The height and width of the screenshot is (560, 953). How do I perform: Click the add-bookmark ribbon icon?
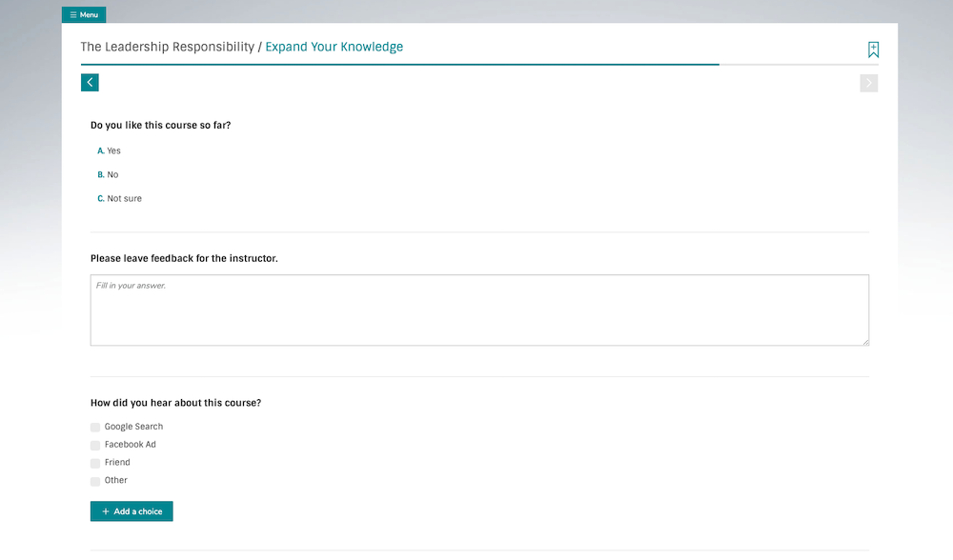874,48
